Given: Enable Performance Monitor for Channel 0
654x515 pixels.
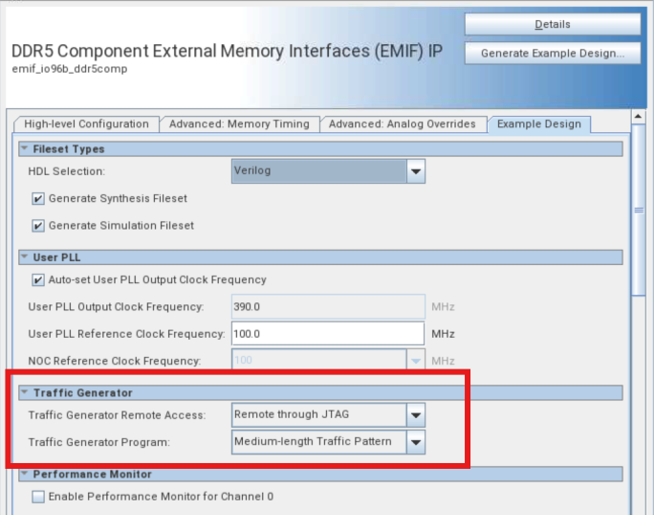Looking at the screenshot, I should point(39,496).
